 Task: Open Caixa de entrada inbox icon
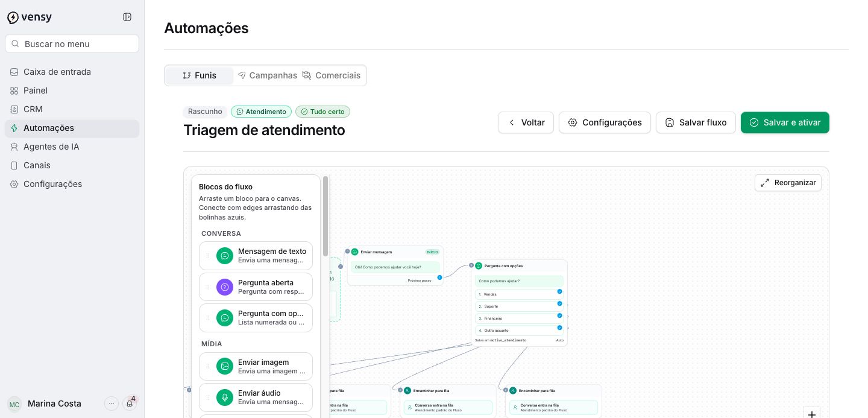coord(14,72)
